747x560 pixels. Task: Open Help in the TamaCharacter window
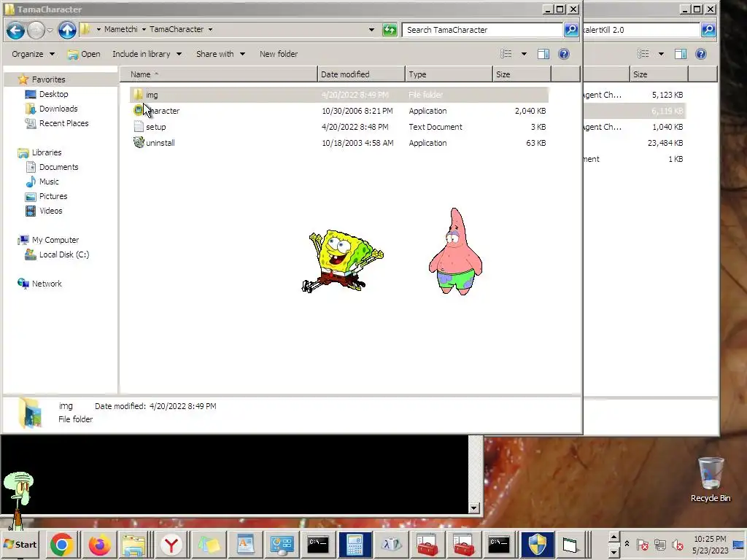click(564, 54)
